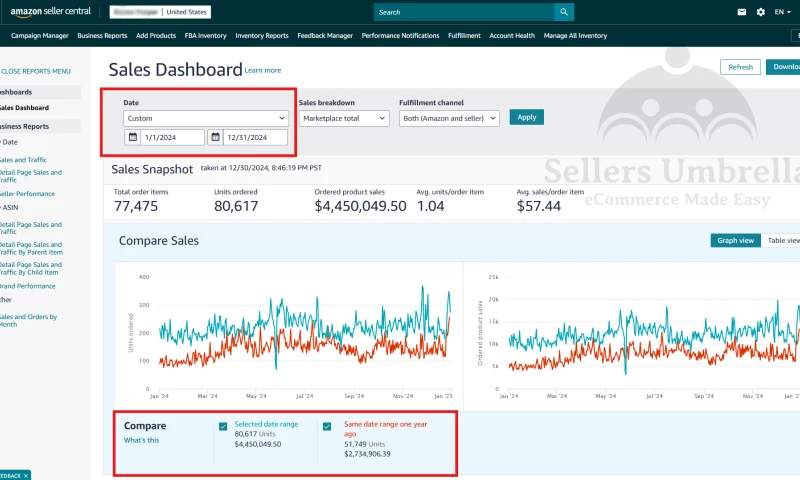Viewport: 800px width, 480px height.
Task: Click into the top search field
Action: point(465,12)
